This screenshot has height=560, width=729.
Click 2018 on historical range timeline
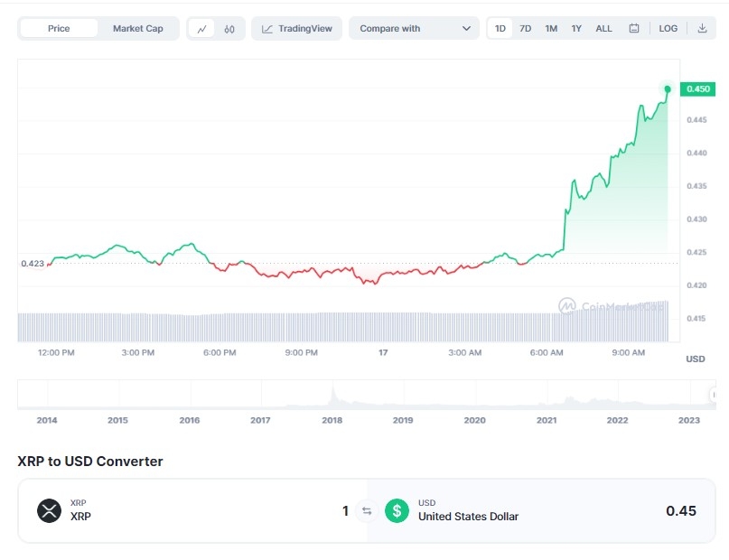click(x=332, y=420)
